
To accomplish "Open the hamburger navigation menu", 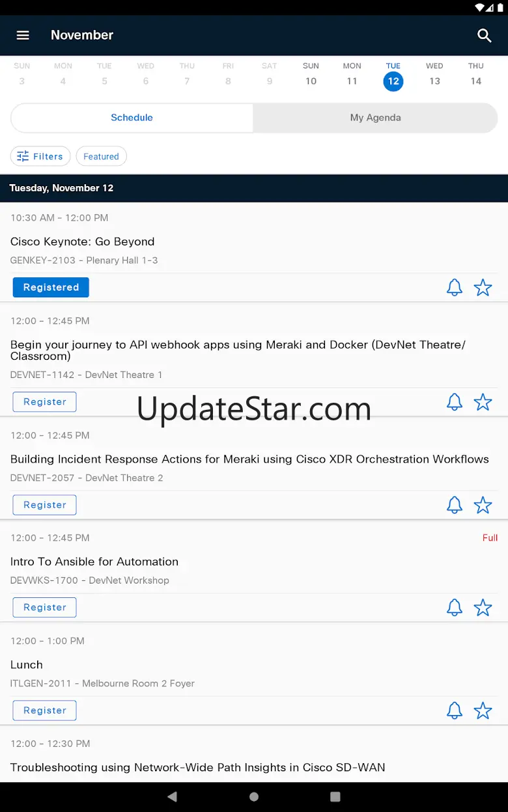I will [x=23, y=35].
